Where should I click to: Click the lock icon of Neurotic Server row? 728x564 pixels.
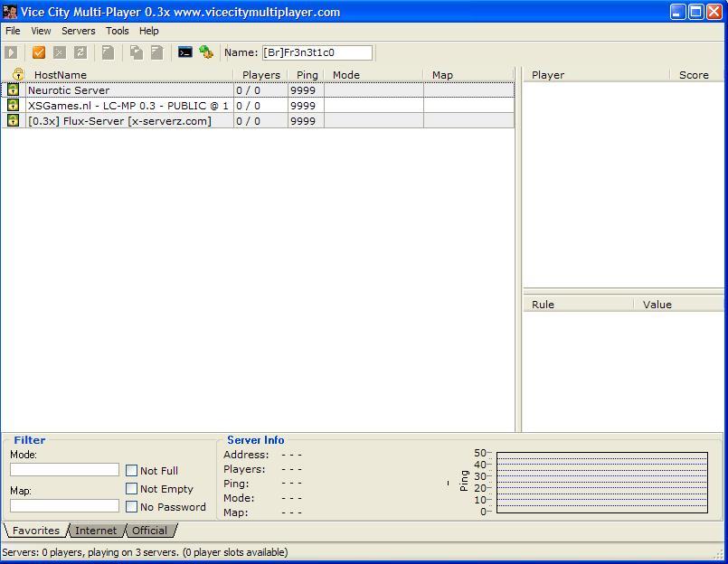[13, 89]
